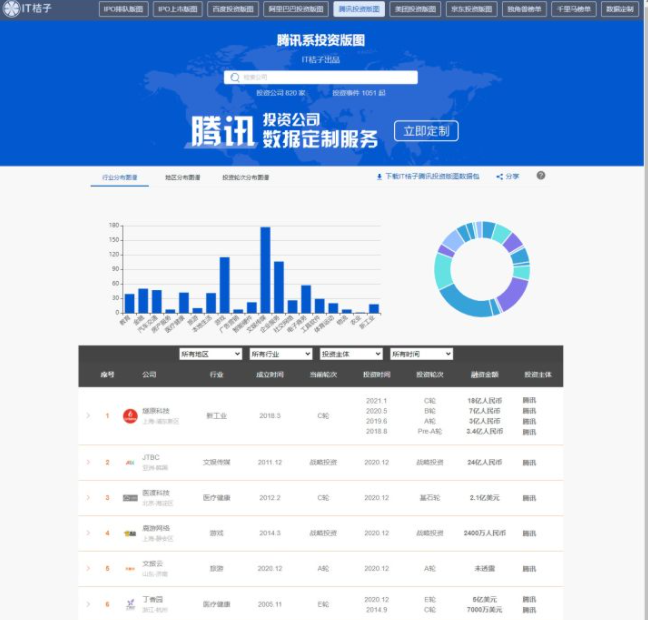Click the JTBC company name
Image resolution: width=648 pixels, height=620 pixels.
point(151,457)
